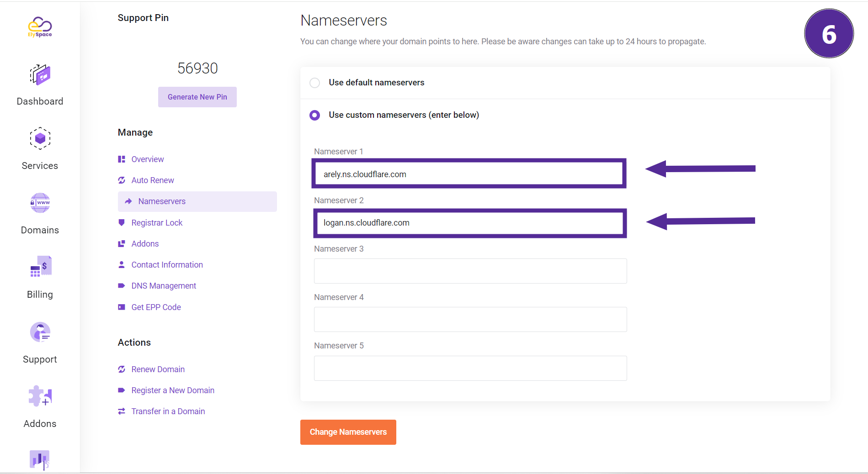Open the Billing invoice icon
868x474 pixels.
(41, 267)
